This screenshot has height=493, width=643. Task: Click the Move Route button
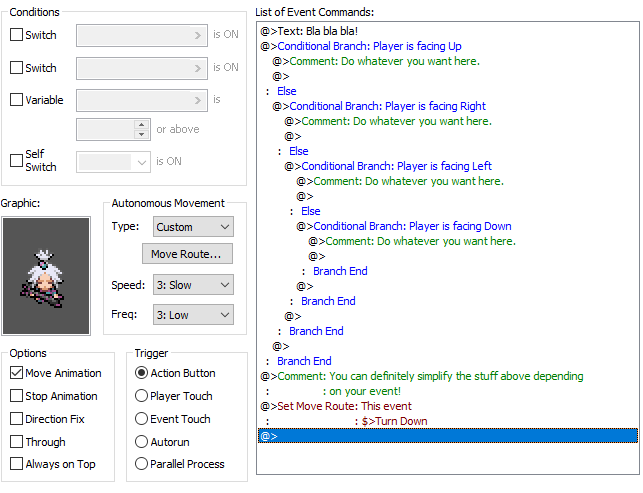click(186, 255)
